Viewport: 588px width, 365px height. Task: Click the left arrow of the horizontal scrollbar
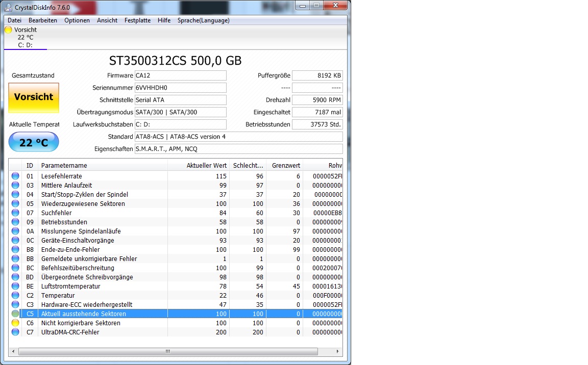pos(13,351)
